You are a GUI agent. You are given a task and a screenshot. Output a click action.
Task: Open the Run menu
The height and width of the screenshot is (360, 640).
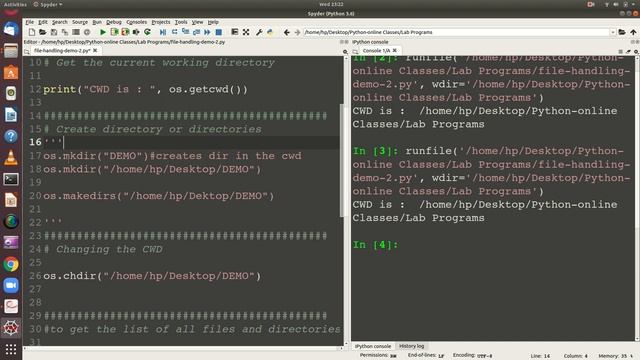coord(97,22)
